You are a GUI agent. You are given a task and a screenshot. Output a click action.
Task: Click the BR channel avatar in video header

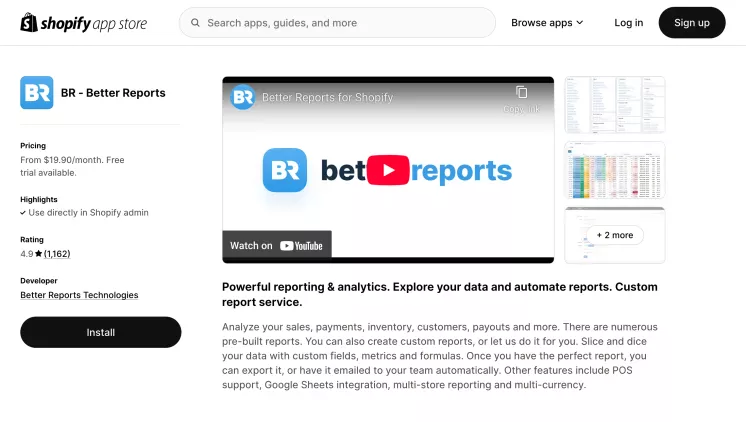(242, 97)
